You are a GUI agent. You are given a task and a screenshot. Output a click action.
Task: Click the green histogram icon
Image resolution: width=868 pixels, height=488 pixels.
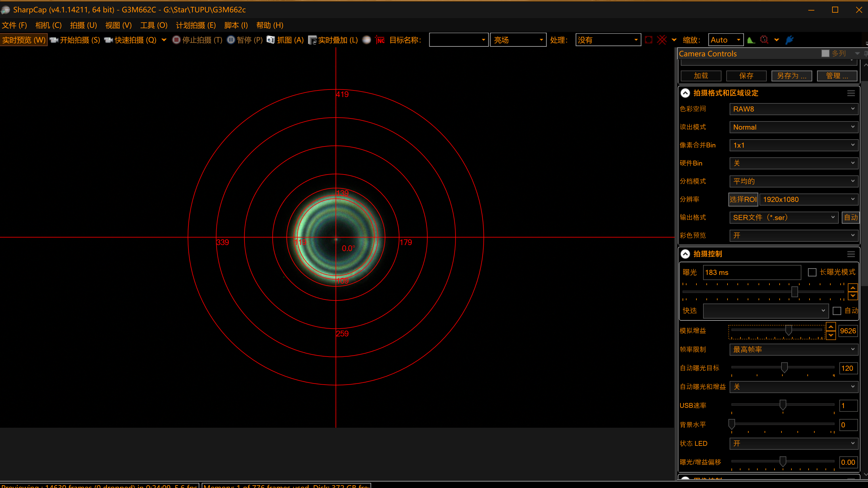[x=751, y=40]
